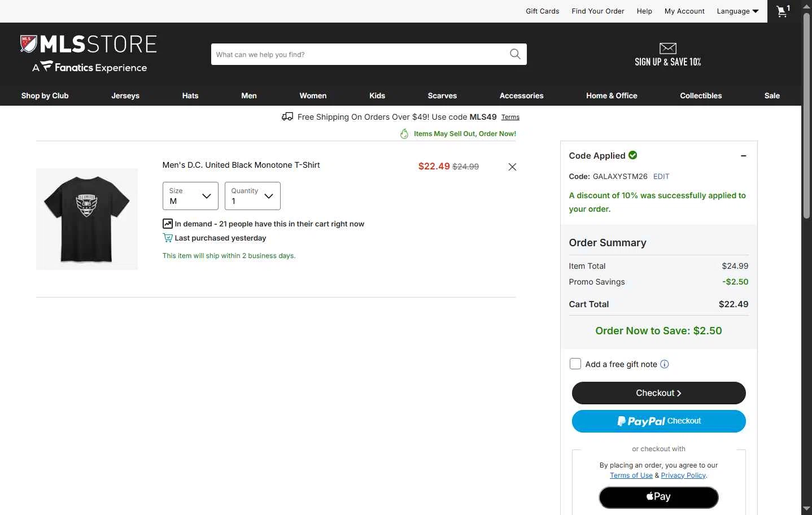
Task: Click the ship within 2 business days text
Action: tap(229, 256)
